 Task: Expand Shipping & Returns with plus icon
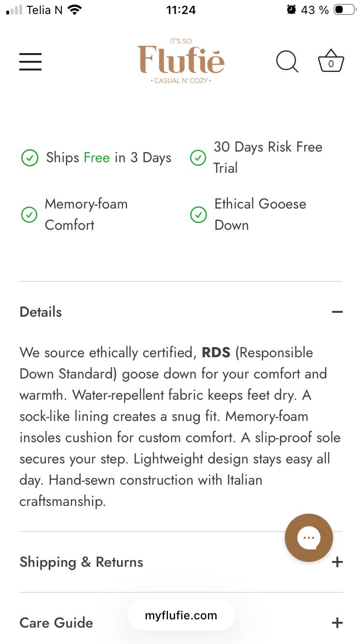(x=337, y=562)
